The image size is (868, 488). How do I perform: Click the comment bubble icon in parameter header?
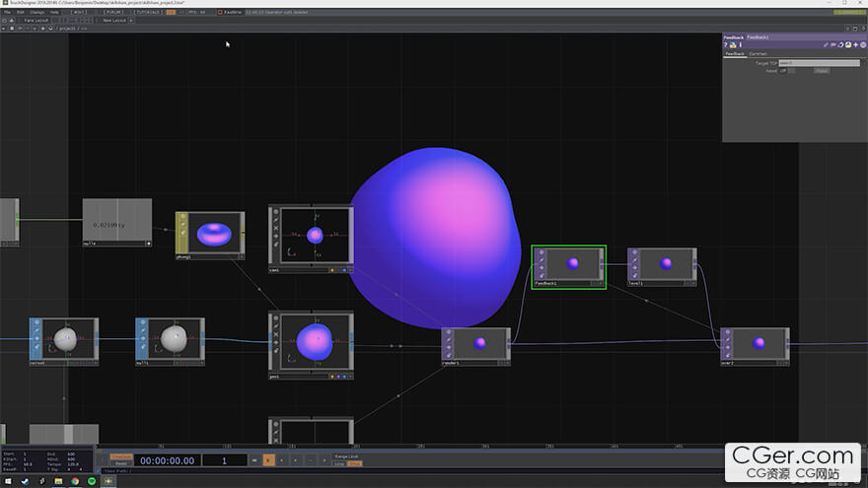click(x=833, y=44)
